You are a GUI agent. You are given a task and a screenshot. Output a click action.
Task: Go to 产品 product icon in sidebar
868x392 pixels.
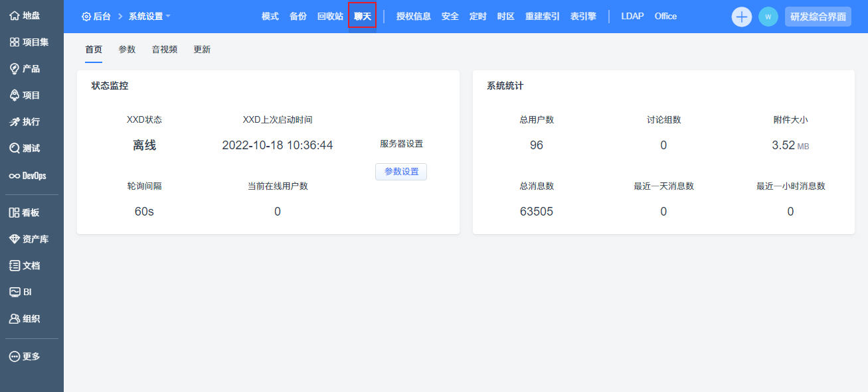tap(15, 68)
